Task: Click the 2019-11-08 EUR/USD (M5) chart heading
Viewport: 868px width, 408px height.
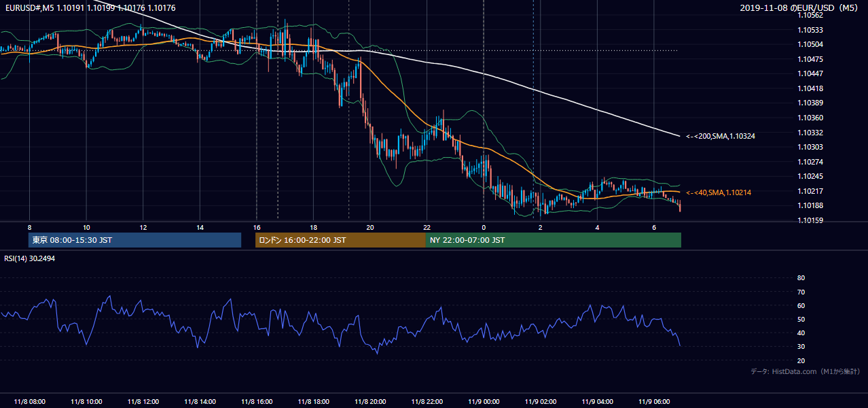Action: [x=799, y=8]
